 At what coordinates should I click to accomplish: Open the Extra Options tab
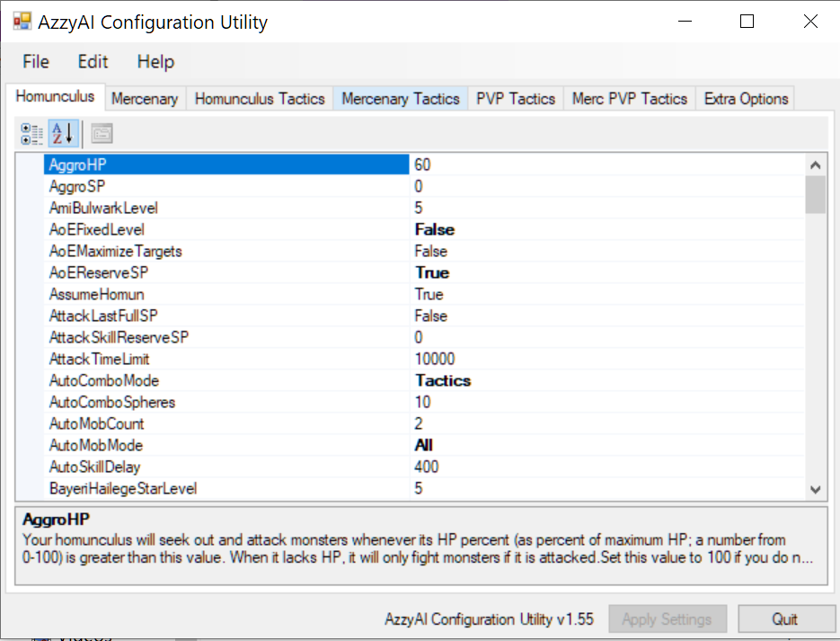coord(746,99)
